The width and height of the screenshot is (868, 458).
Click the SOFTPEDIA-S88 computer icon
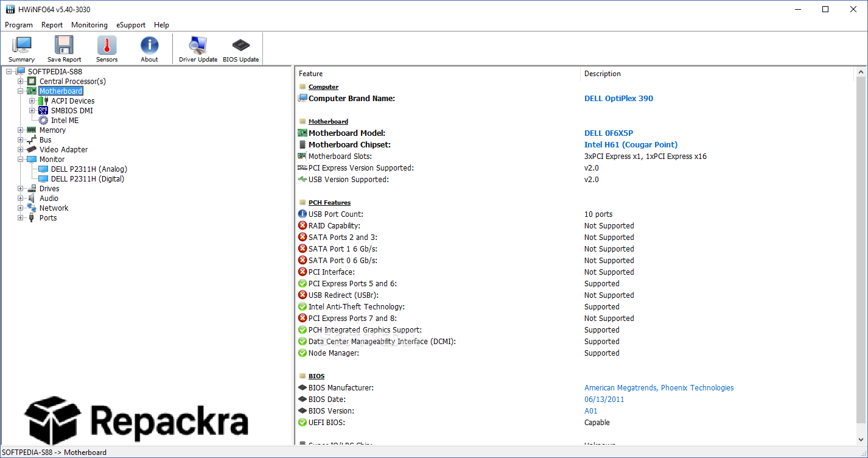(x=20, y=72)
